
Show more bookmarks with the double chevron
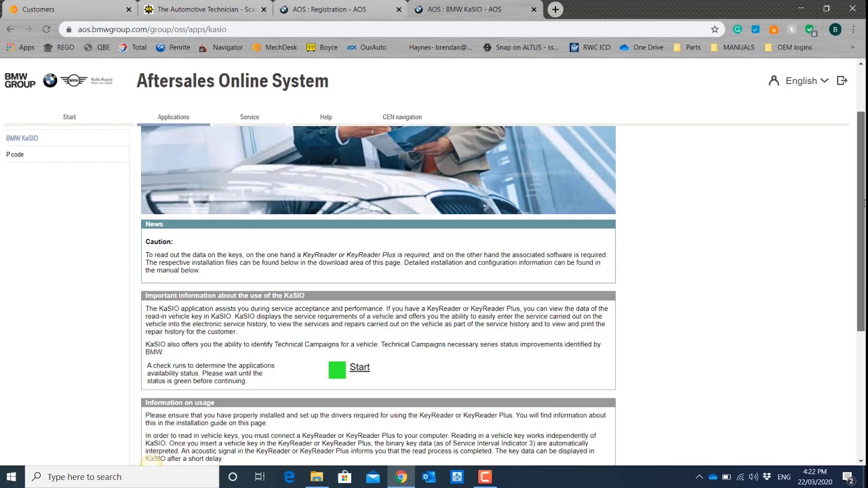point(852,47)
